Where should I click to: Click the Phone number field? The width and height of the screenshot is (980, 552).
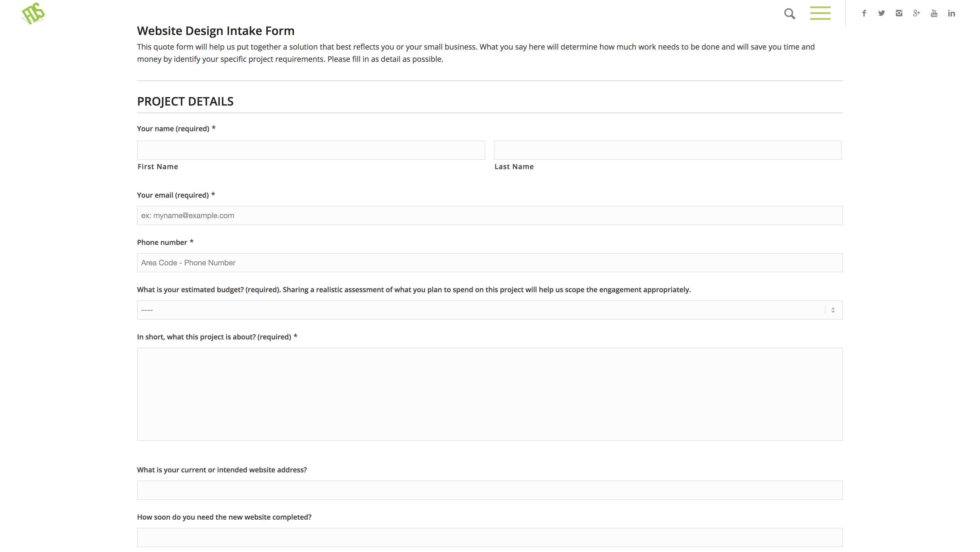[x=490, y=263]
